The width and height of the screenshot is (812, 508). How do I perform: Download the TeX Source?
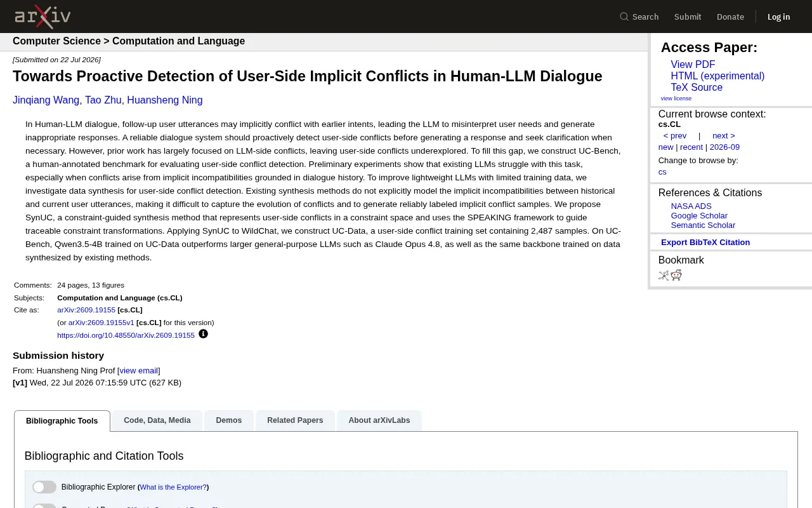[697, 88]
